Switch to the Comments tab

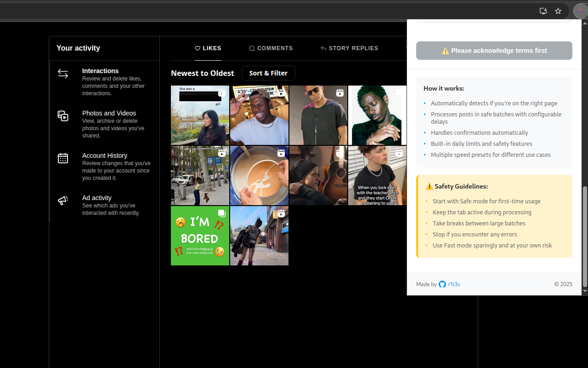pyautogui.click(x=271, y=48)
